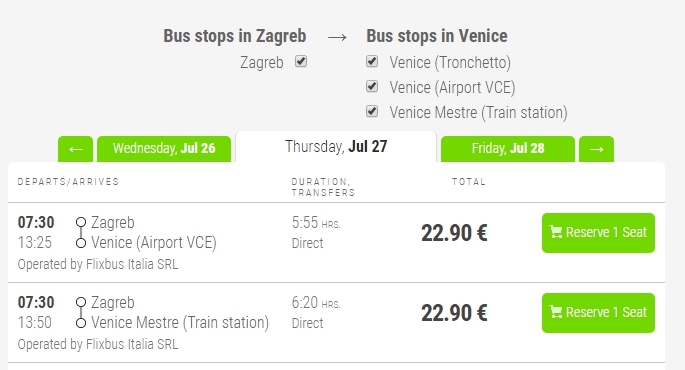Click cart icon on Airport VCE reserve button
Viewport: 685px width, 370px height.
[x=556, y=232]
